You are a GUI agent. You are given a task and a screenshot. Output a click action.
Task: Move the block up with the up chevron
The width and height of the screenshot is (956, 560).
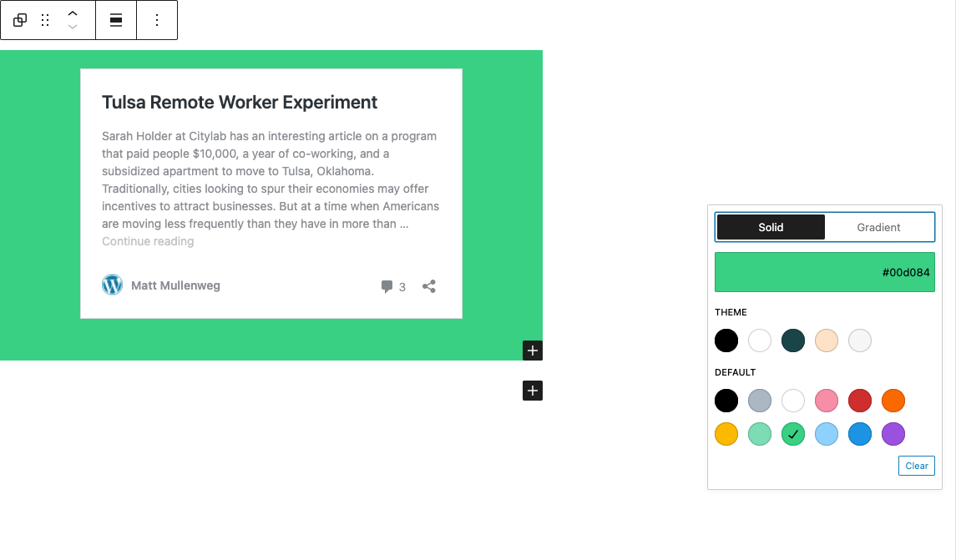coord(73,12)
